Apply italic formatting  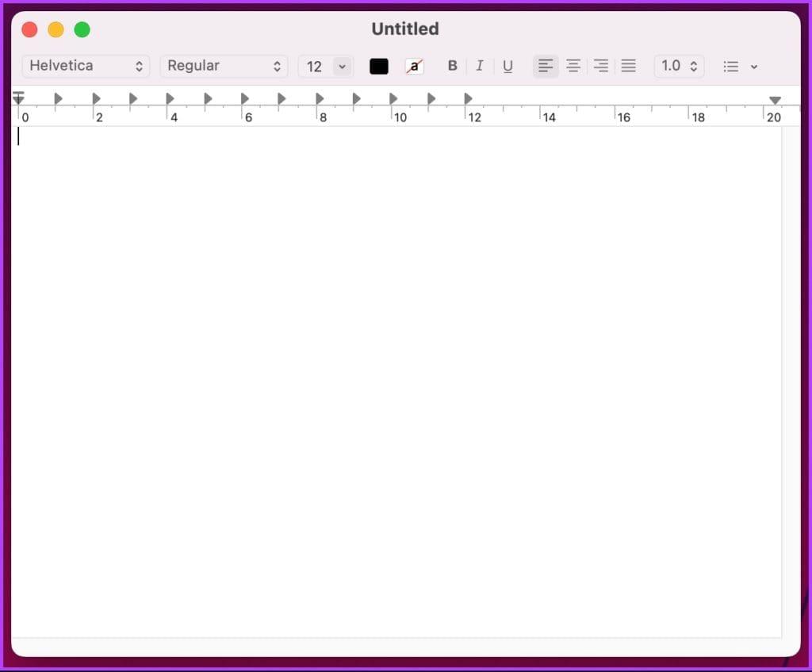click(x=480, y=66)
